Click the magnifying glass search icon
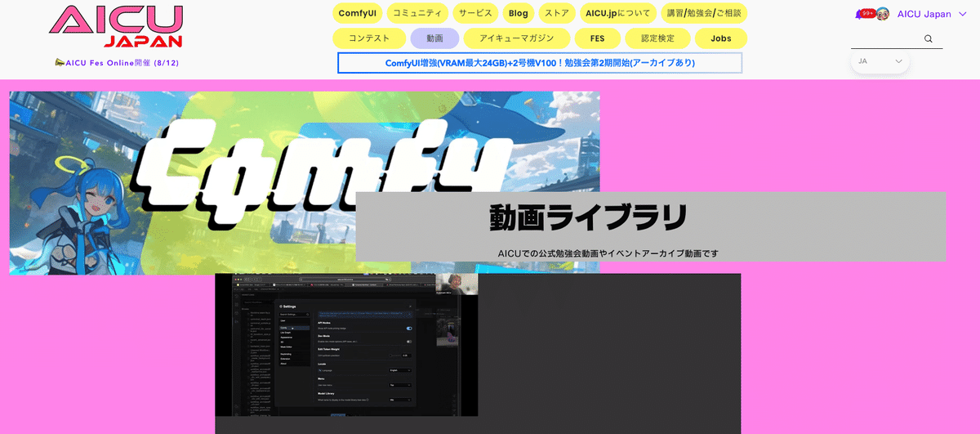This screenshot has width=980, height=434. pyautogui.click(x=928, y=39)
